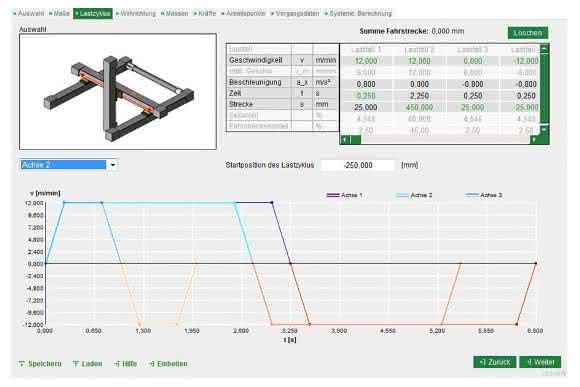Open the System: Berechnung tab
The width and height of the screenshot is (580, 387).
(358, 14)
